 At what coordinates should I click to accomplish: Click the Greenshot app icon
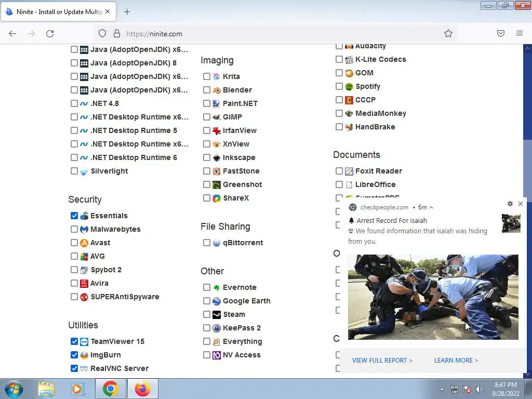[217, 184]
